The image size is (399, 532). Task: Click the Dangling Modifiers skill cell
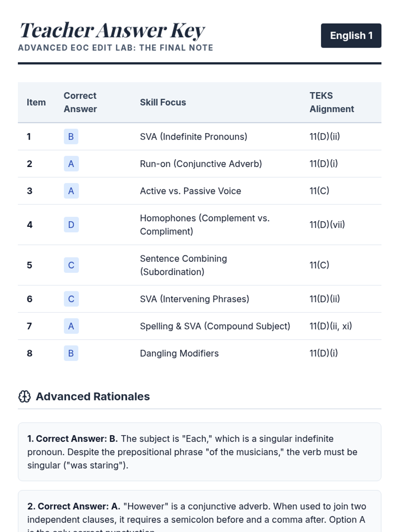point(179,353)
